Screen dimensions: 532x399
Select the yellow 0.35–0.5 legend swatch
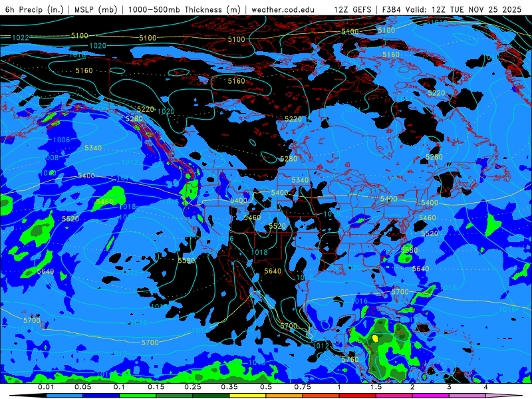tap(247, 396)
